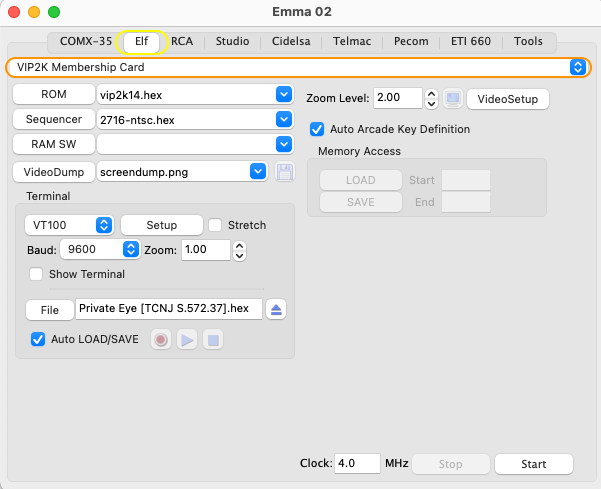Click the floppy disk screenshot save icon

(284, 172)
